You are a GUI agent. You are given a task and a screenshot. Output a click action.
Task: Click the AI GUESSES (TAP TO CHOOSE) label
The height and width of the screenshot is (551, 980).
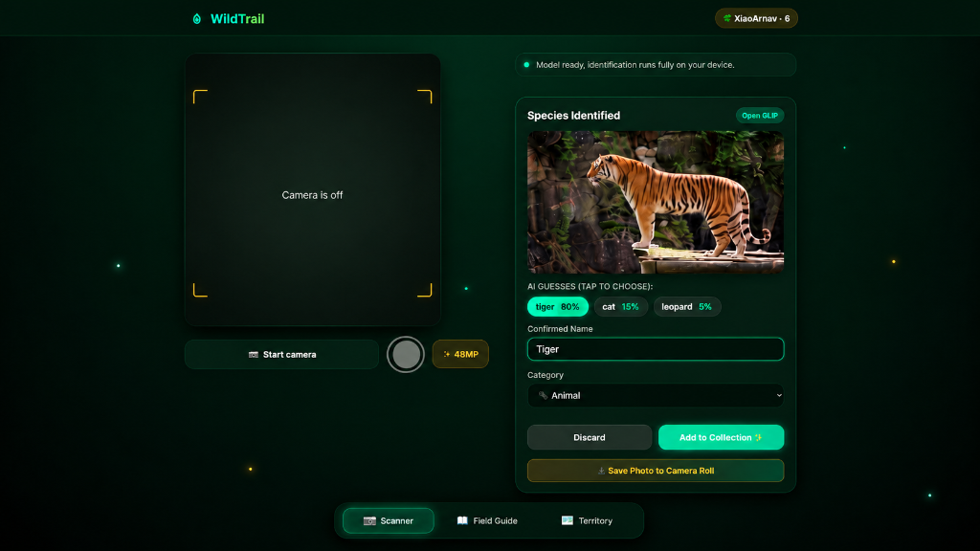coord(590,286)
